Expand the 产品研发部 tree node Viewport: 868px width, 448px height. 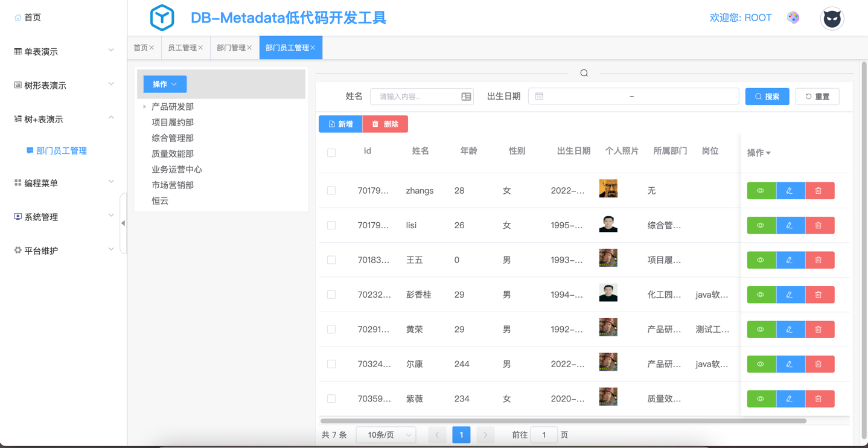(145, 107)
